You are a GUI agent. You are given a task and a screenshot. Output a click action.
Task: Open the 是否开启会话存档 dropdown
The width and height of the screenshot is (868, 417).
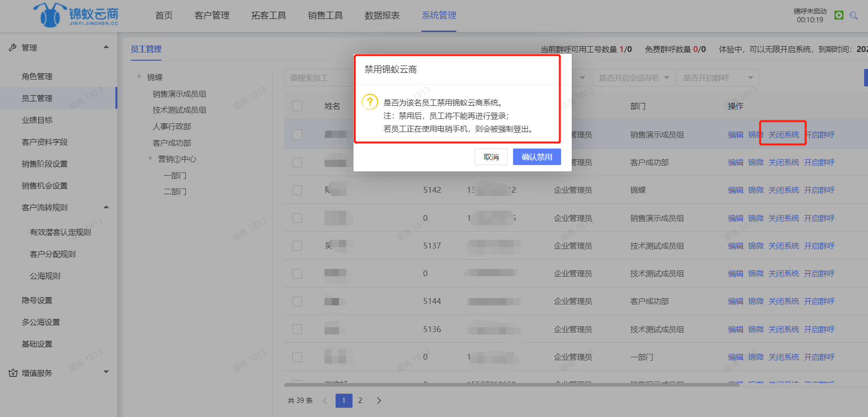click(633, 78)
